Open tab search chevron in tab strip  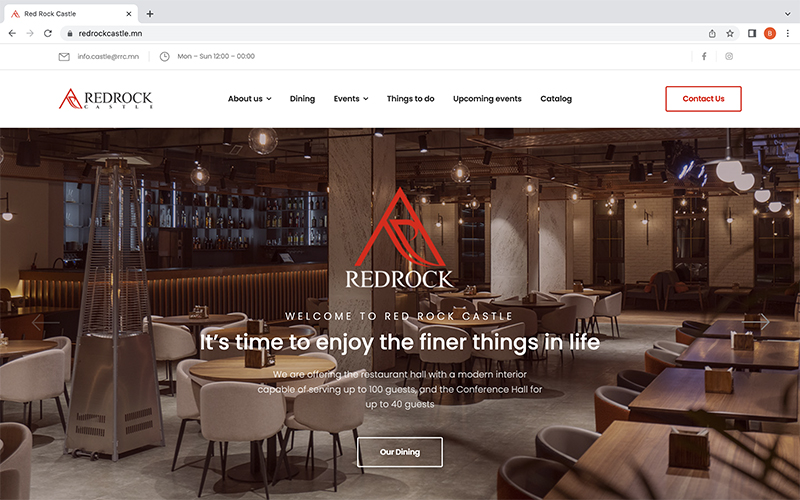click(x=787, y=14)
